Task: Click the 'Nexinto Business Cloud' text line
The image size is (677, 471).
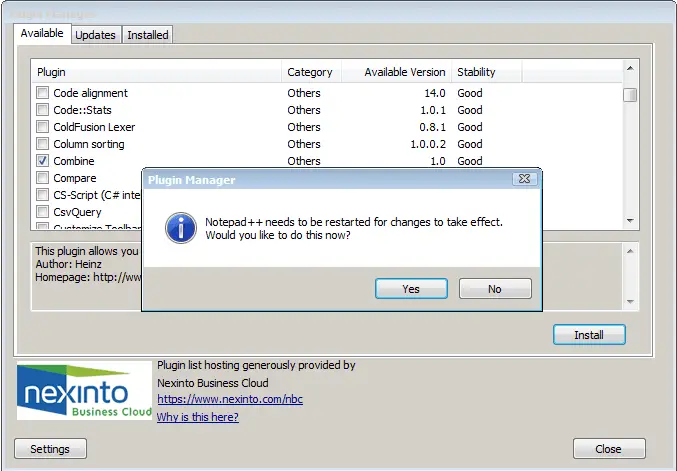Action: tap(213, 383)
